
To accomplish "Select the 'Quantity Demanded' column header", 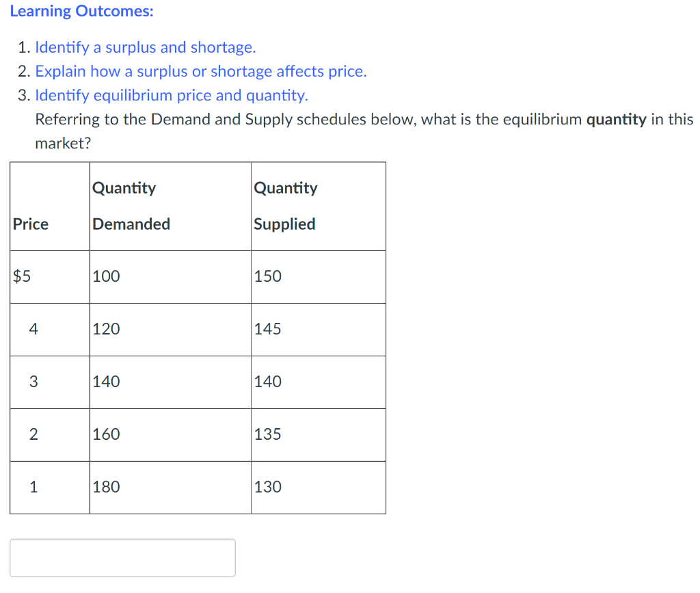I will tap(131, 206).
